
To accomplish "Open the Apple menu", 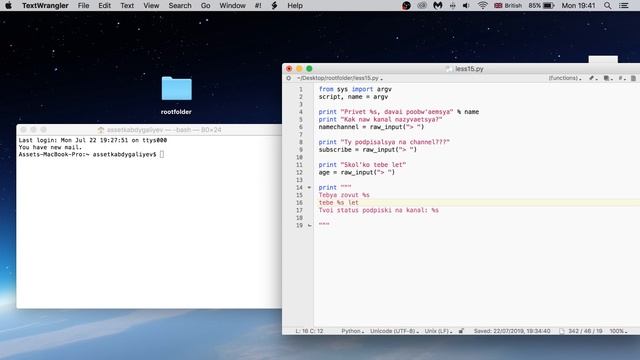I will click(8, 5).
